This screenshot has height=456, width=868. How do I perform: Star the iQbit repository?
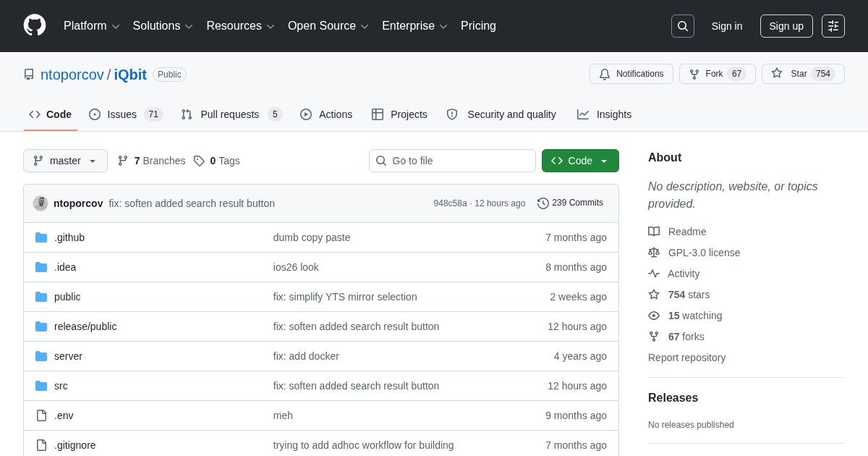point(803,74)
